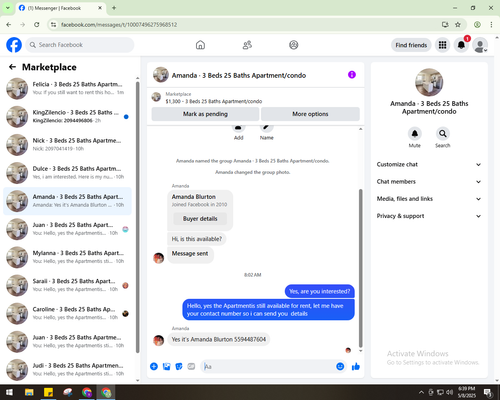Open the apps grid menu icon
The width and height of the screenshot is (500, 400).
pos(442,45)
